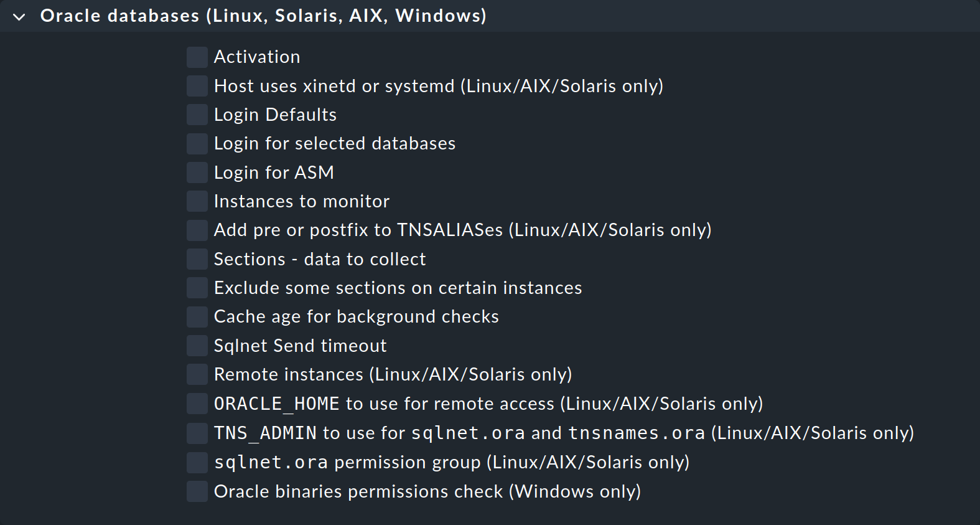Enable Exclude some sections on certain instances

point(196,287)
